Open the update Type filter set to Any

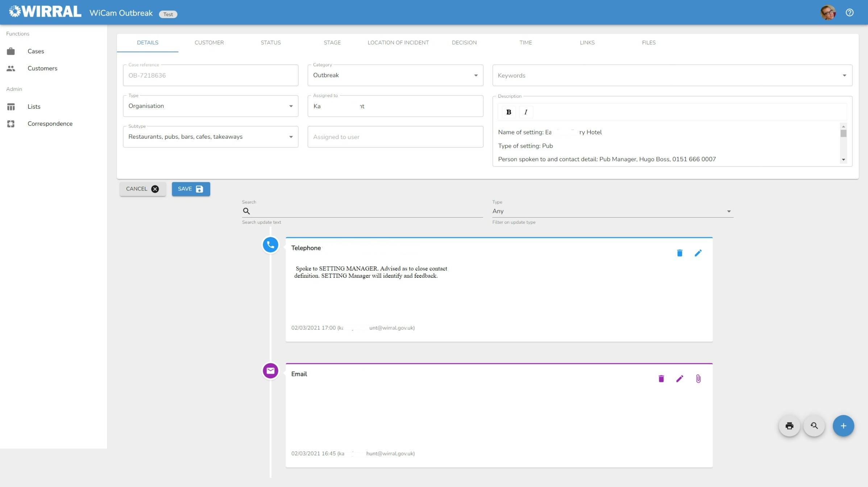click(x=612, y=211)
